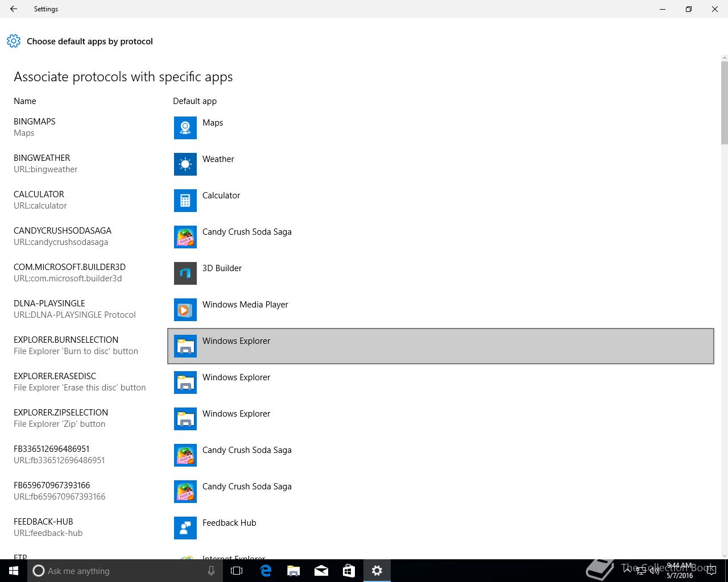The image size is (728, 582).
Task: Click Candy Crush icon in FB659670967393166 row
Action: 185,492
